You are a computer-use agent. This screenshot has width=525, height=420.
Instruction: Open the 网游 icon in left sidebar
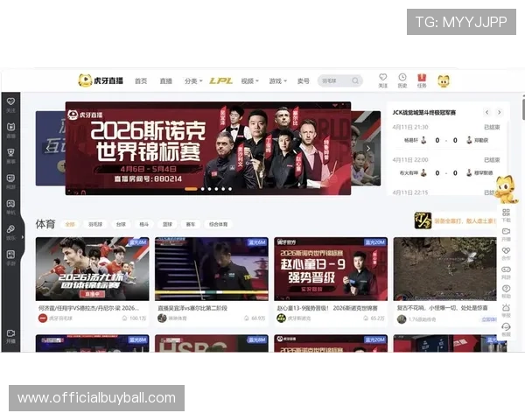[x=10, y=178]
